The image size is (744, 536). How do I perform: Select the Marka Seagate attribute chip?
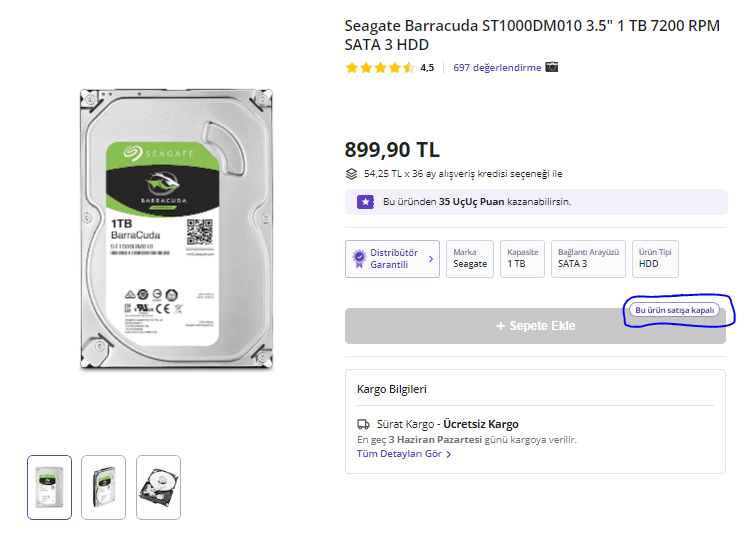pos(470,258)
